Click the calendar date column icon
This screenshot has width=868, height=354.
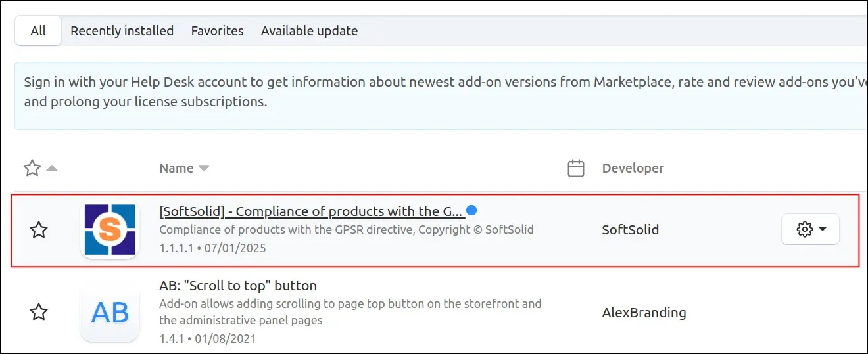(x=576, y=169)
